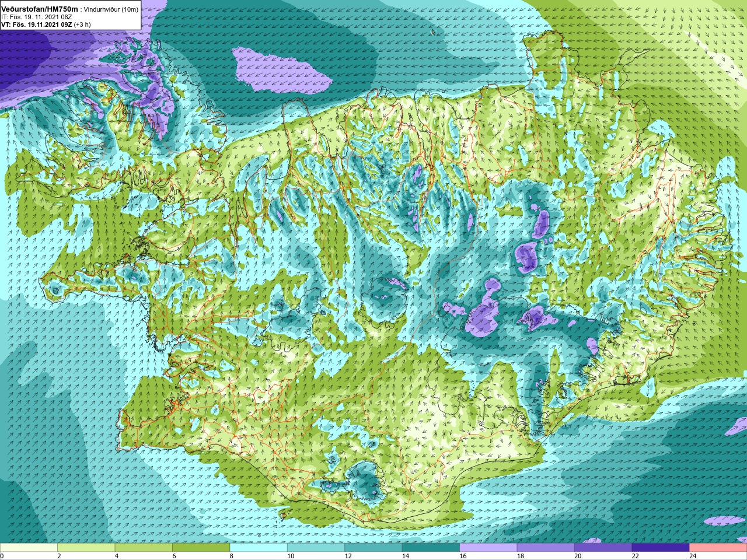Screen dimensions: 747x560
Task: Click the "IT: Fös. 19. 11. 2021 06Z" line
Action: point(36,17)
